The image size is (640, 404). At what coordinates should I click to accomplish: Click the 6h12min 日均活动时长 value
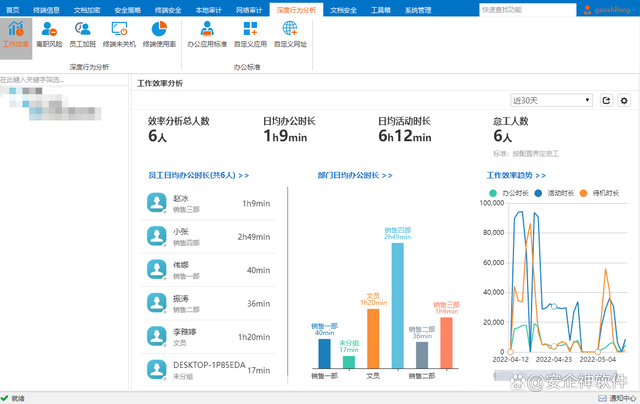coord(405,136)
